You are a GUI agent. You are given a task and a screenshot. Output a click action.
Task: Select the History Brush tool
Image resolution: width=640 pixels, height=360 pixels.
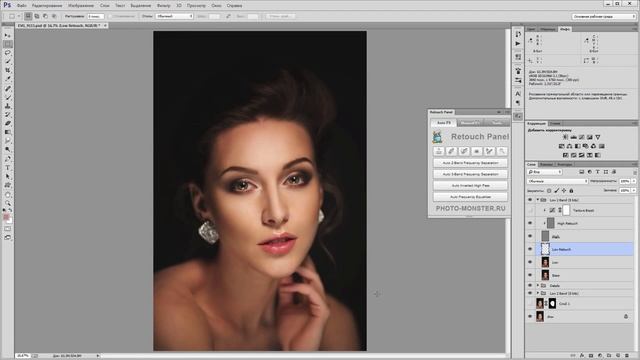[x=8, y=115]
